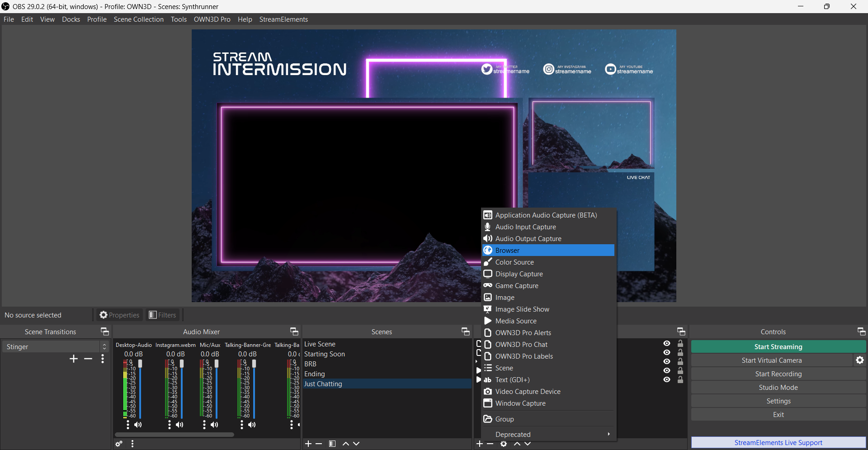Open the Desktop-Audio kebab menu
868x450 pixels.
pos(127,425)
